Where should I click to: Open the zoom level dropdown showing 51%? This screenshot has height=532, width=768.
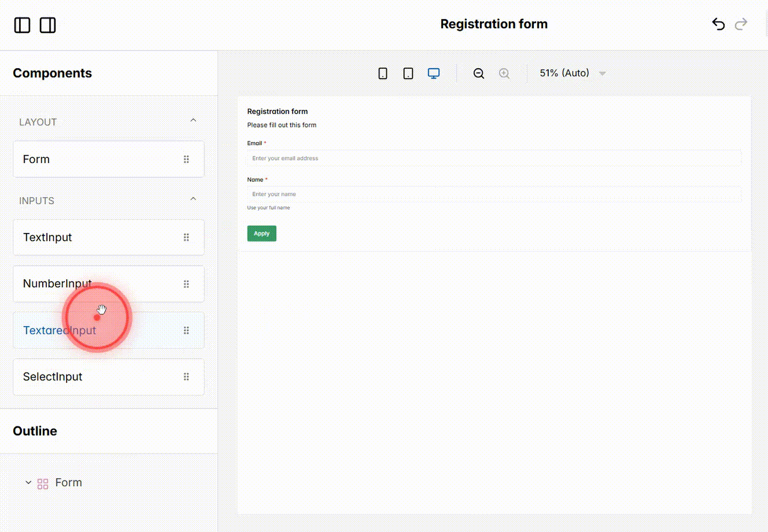click(572, 73)
